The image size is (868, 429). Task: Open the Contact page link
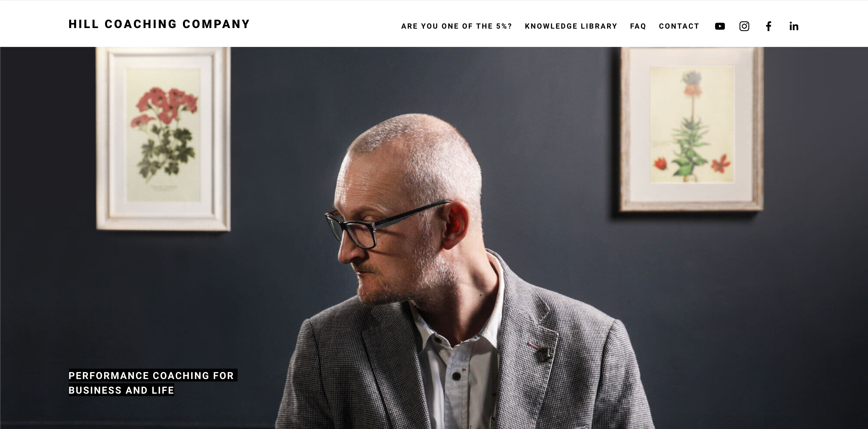tap(679, 26)
